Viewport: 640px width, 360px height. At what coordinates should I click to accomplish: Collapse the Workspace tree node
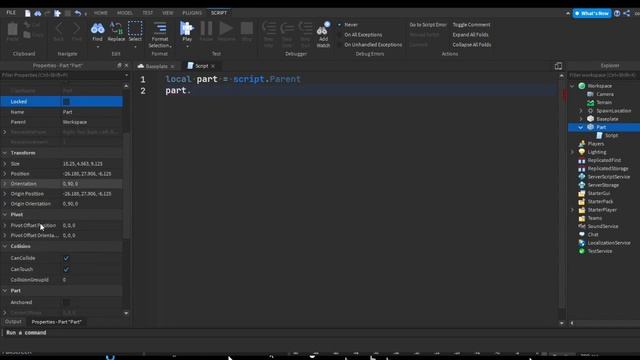pyautogui.click(x=572, y=86)
